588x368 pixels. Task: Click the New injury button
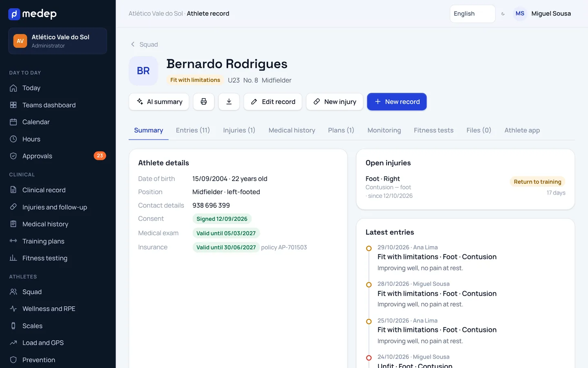(x=335, y=102)
